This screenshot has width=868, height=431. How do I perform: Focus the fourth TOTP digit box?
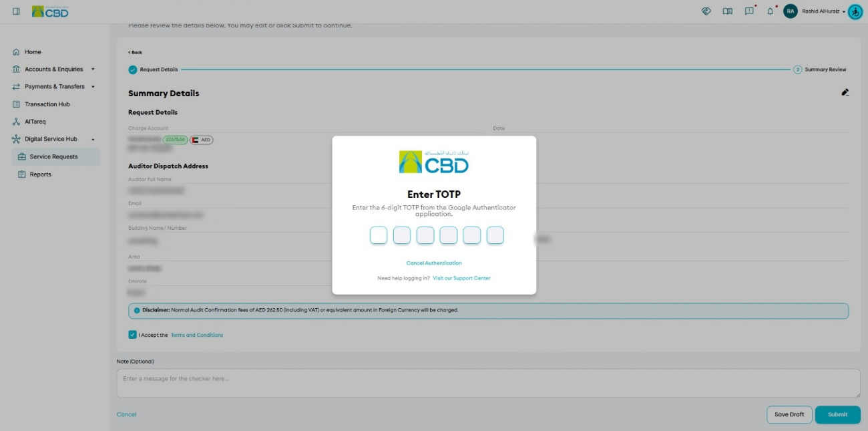pyautogui.click(x=449, y=235)
